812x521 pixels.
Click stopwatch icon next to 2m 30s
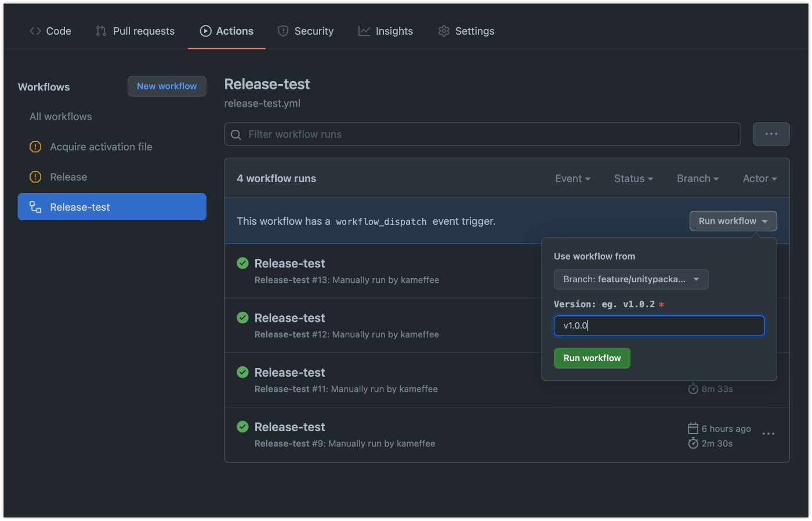(x=693, y=443)
